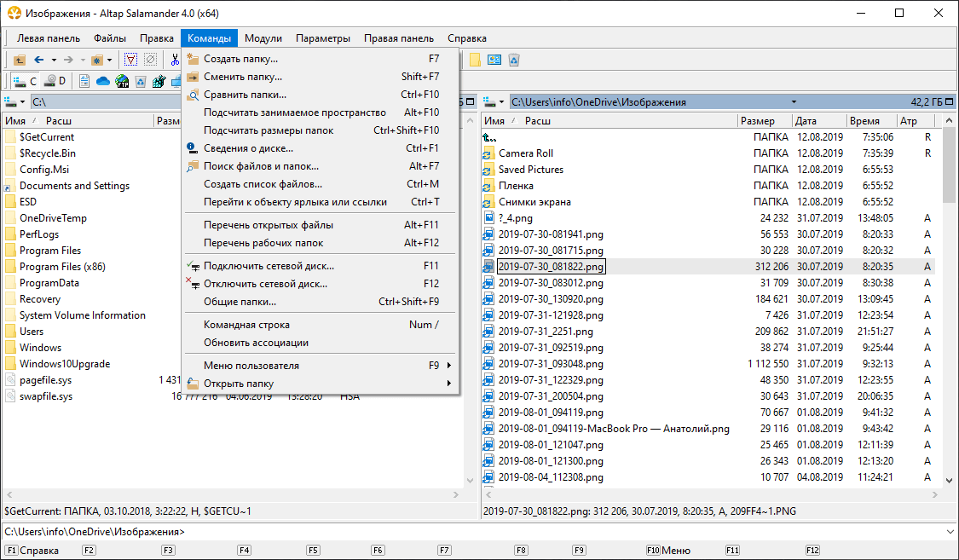Select file 2019-07-31_093048.png
Image resolution: width=959 pixels, height=560 pixels.
pos(551,364)
